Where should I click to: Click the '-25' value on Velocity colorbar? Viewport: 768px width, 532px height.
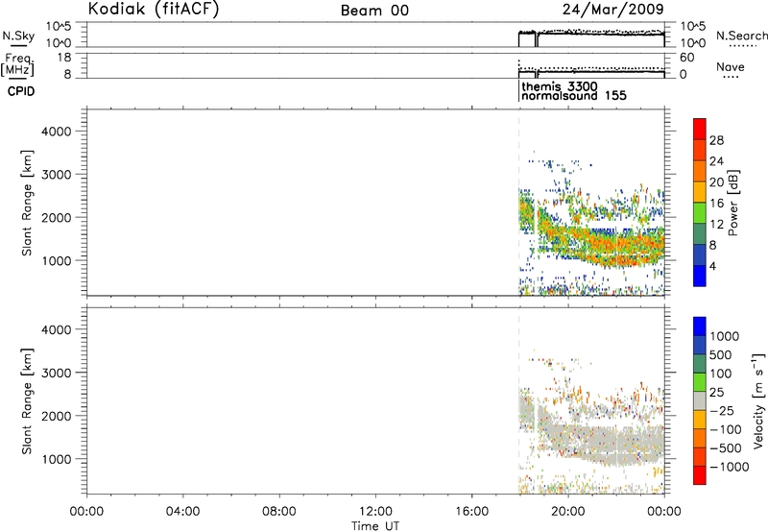722,411
